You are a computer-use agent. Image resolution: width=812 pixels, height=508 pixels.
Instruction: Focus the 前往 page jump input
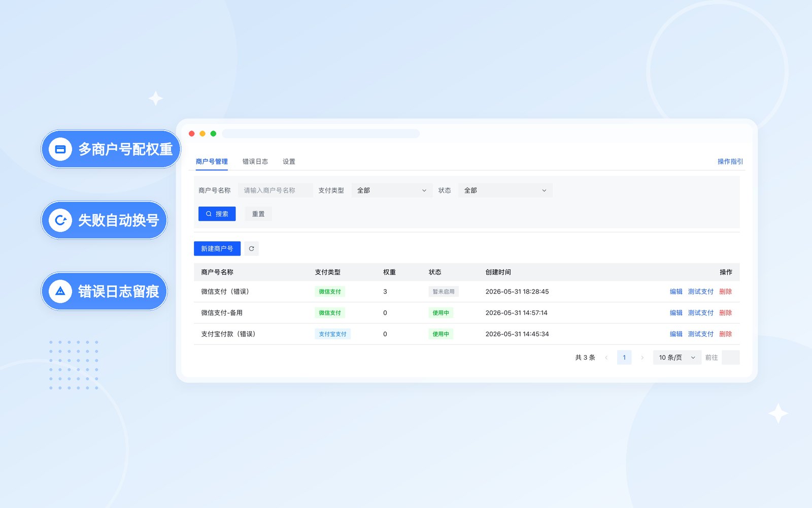(730, 358)
